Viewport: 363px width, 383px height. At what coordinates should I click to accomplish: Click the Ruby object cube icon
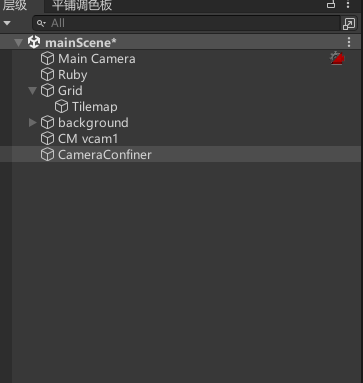[x=47, y=75]
